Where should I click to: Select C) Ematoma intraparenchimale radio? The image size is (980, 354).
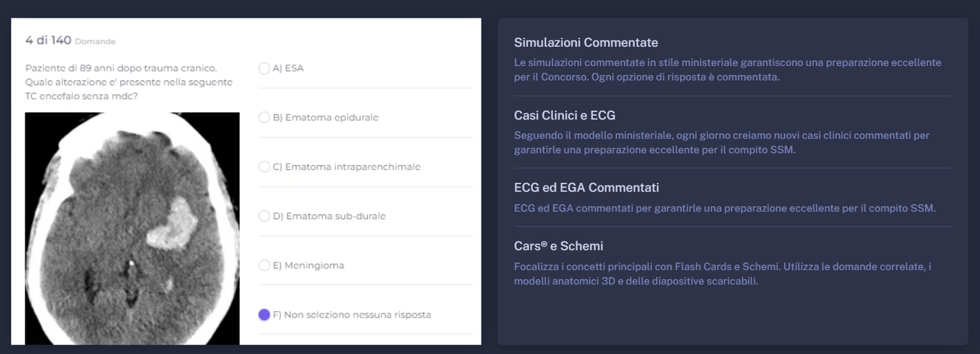pyautogui.click(x=264, y=167)
